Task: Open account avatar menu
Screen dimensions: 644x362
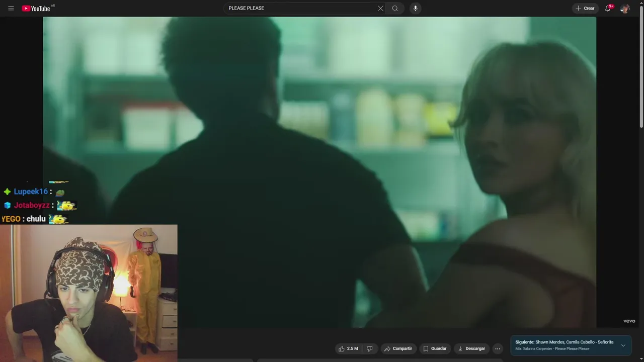Action: tap(625, 8)
